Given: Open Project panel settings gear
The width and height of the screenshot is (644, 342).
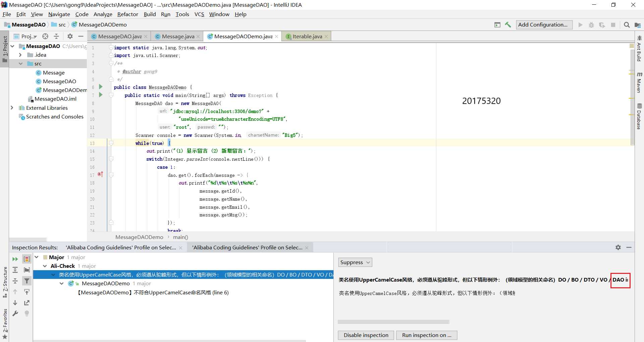Looking at the screenshot, I should (70, 36).
